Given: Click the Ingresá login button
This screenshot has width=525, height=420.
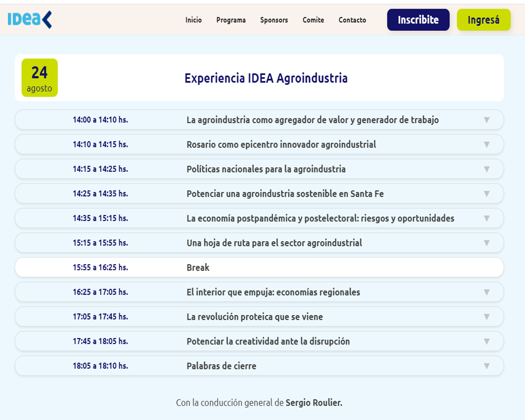Looking at the screenshot, I should (x=484, y=20).
